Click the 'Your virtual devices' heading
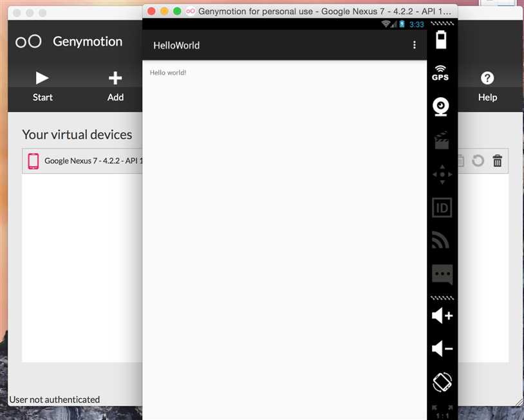This screenshot has width=524, height=420. [x=77, y=134]
